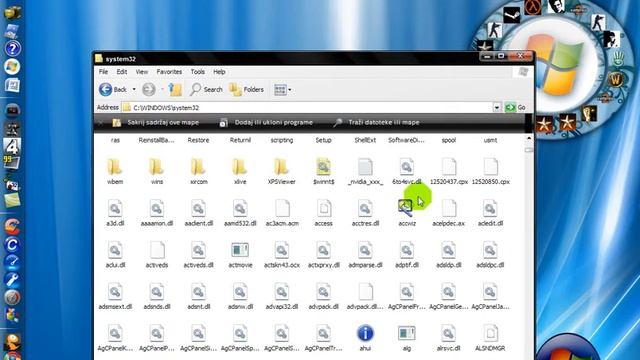Open the View menu
This screenshot has width=640, height=360.
pos(142,72)
